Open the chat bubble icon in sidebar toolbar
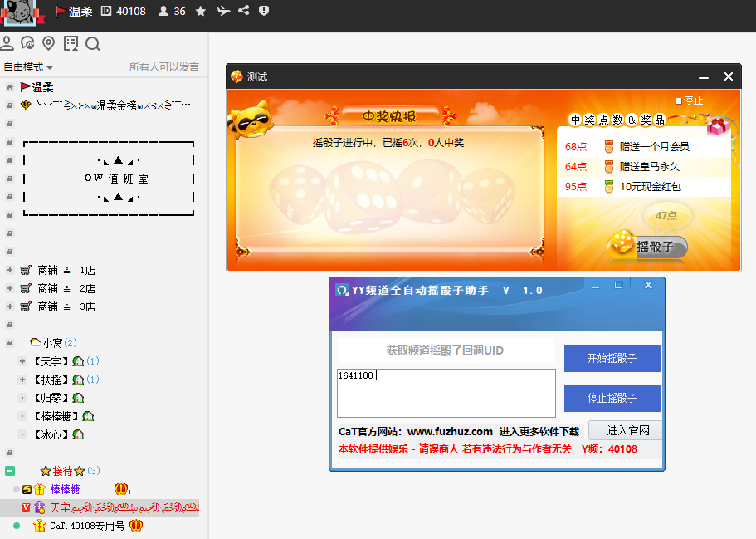 click(x=27, y=43)
